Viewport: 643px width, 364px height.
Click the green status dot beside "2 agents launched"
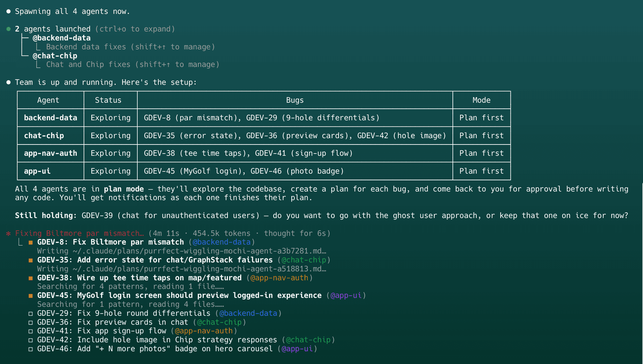pos(8,29)
